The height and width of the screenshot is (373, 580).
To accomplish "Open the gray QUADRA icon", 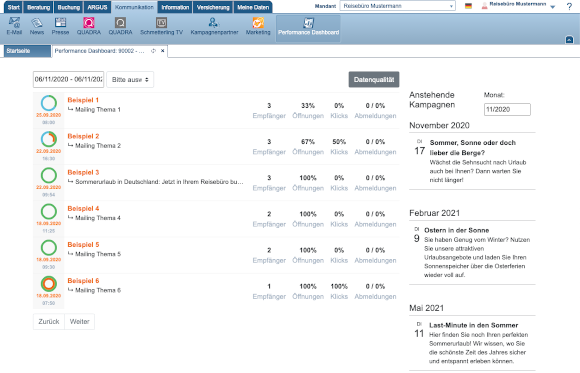I will coord(120,26).
